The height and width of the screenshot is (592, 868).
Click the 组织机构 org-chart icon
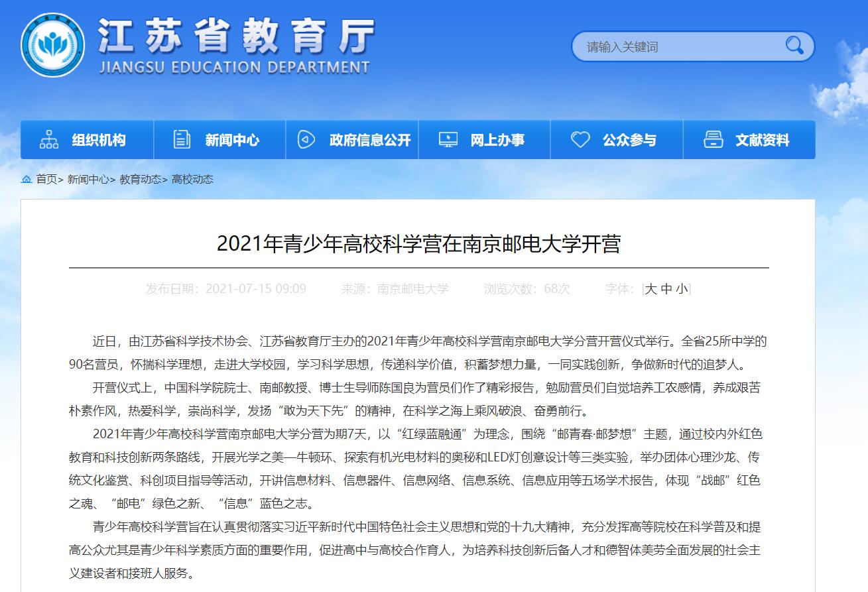49,140
